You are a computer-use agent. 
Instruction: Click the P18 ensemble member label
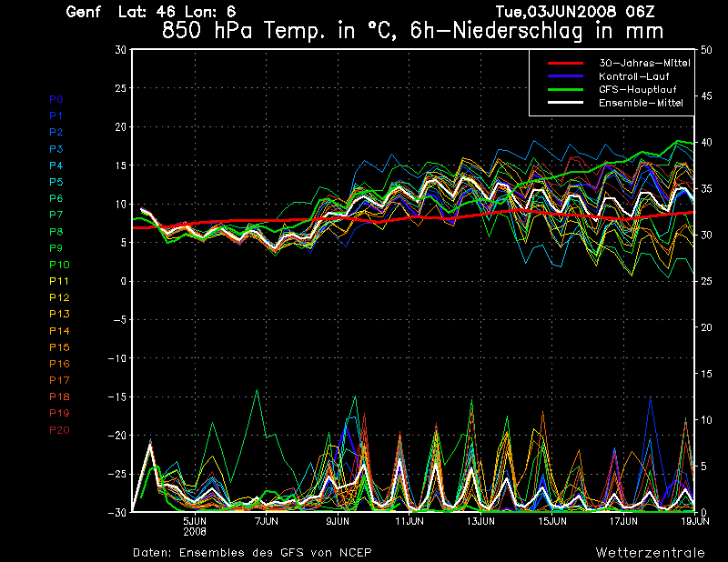59,396
